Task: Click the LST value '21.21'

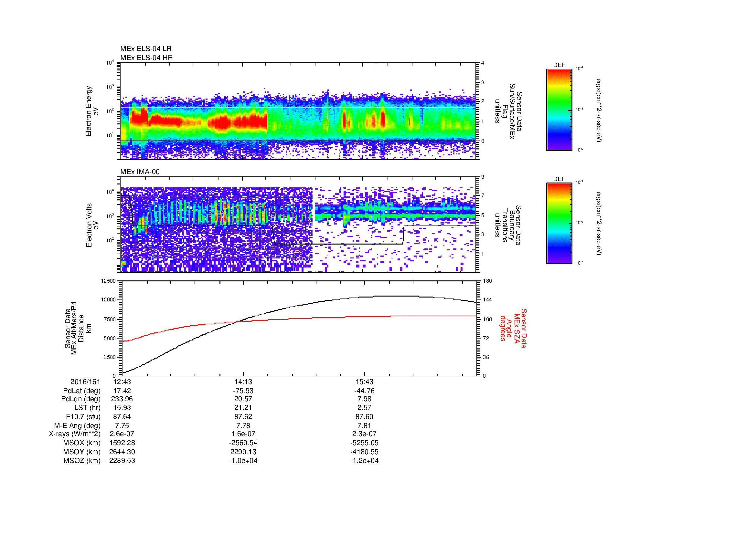Action: [243, 408]
